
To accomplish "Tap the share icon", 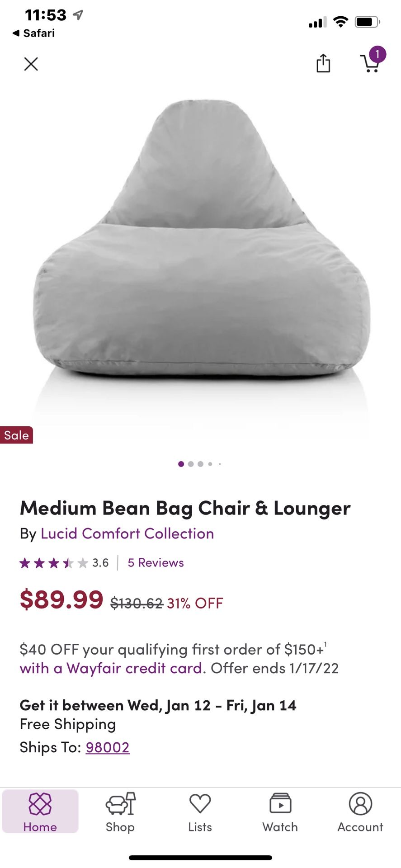I will pos(323,63).
